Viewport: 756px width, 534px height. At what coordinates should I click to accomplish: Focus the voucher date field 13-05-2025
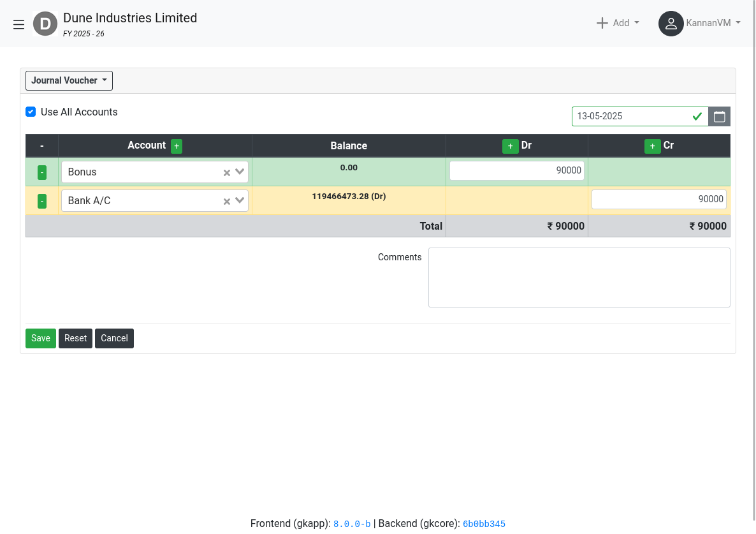coord(640,116)
